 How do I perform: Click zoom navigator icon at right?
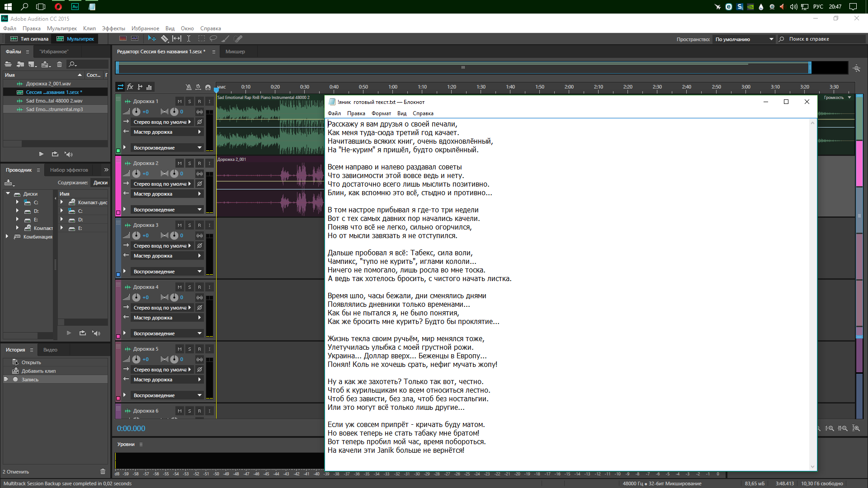tap(857, 68)
